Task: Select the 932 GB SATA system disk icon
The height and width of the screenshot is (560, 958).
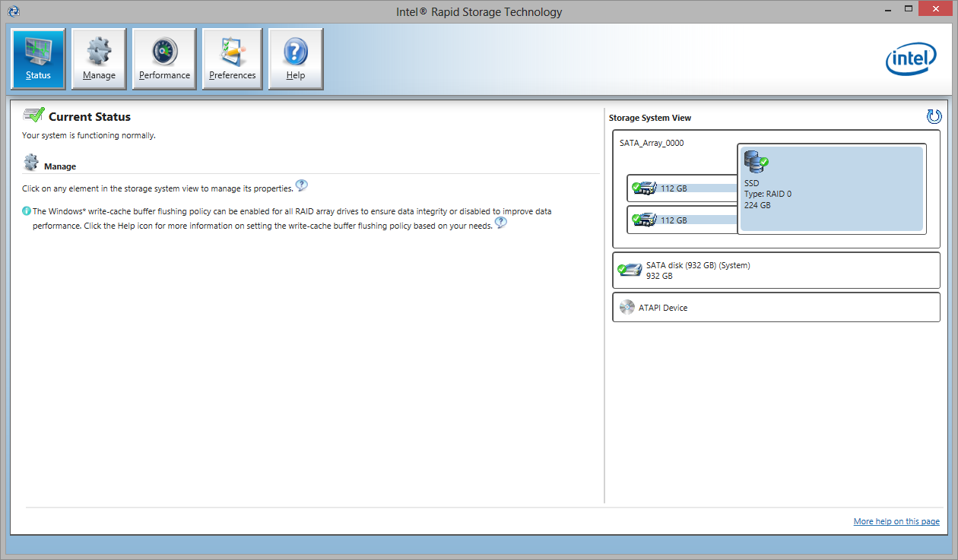Action: click(630, 270)
